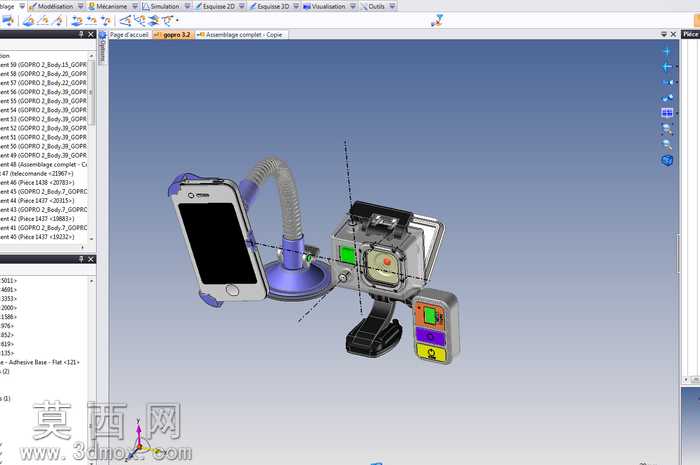This screenshot has height=465, width=700.
Task: Expand the Simulation tab dropdown arrow
Action: click(x=187, y=6)
